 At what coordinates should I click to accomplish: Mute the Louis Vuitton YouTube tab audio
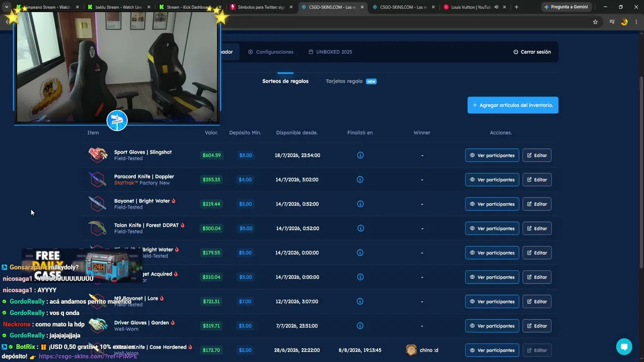pos(496,7)
